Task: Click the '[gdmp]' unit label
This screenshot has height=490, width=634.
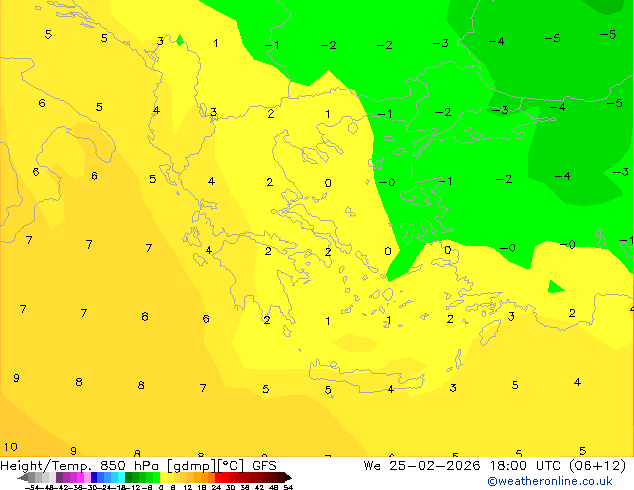Action: tap(191, 466)
